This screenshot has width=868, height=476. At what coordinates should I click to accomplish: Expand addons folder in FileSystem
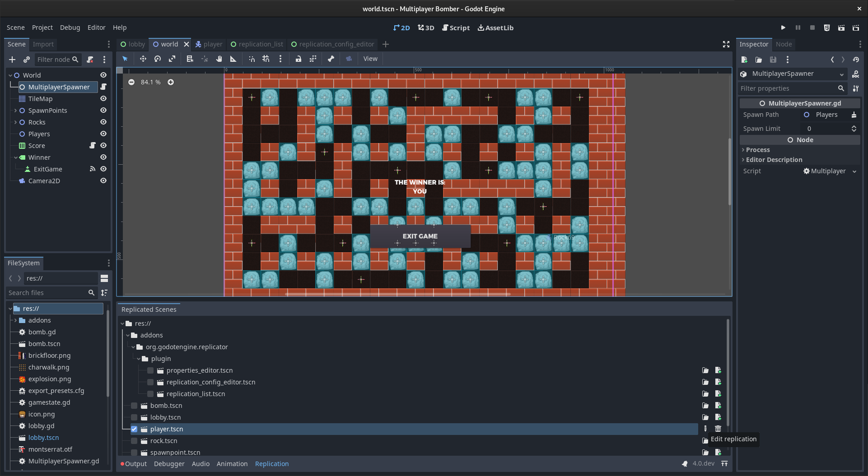pyautogui.click(x=15, y=320)
